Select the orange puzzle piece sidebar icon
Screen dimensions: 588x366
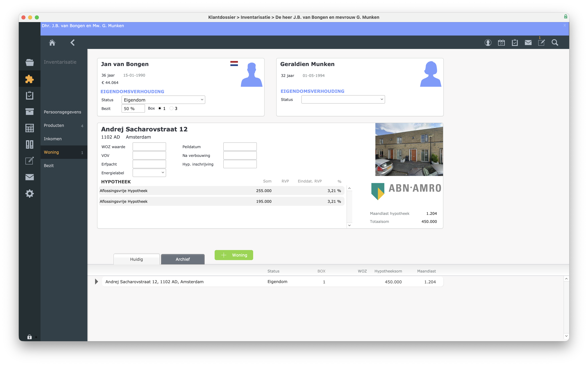click(x=29, y=79)
